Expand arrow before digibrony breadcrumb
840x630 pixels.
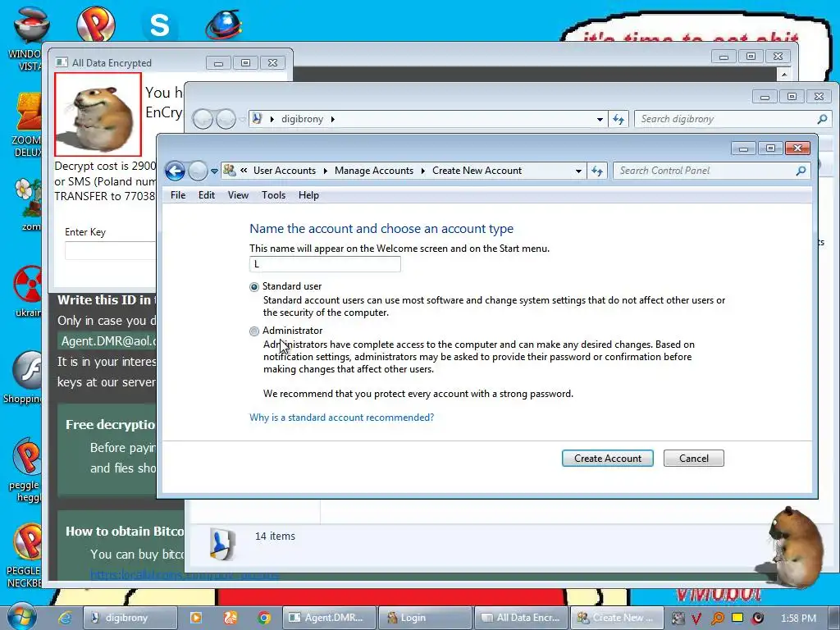tap(272, 119)
